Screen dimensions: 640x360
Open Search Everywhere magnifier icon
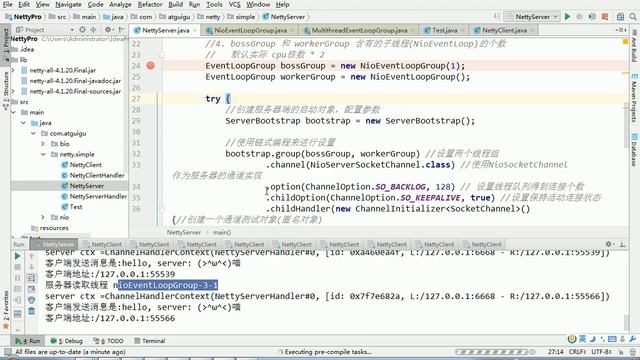click(x=633, y=17)
